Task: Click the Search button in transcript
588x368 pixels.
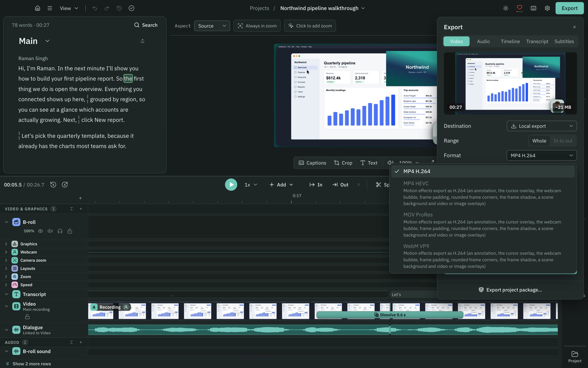Action: (x=146, y=25)
